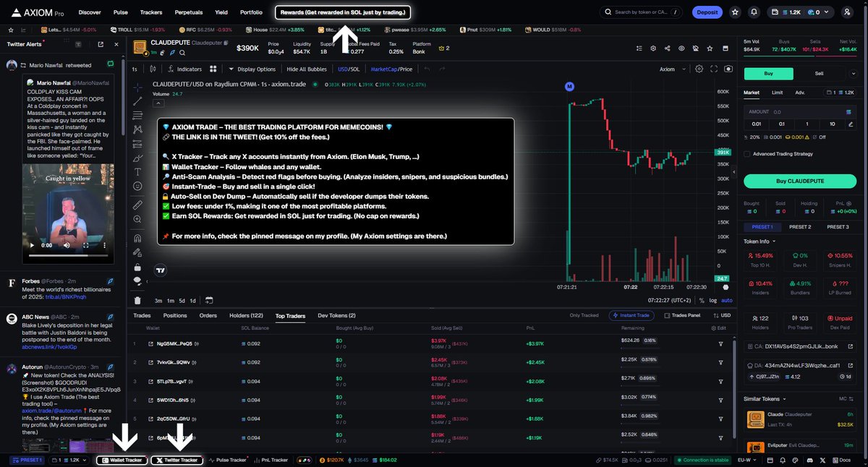Enter fullscreen chart mode
The image size is (868, 467).
[713, 69]
